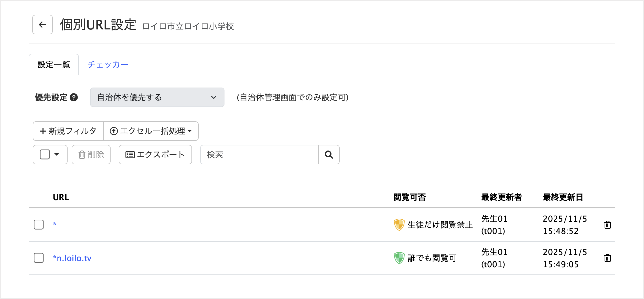Open the *n.loilo.tv URL link

pos(72,258)
